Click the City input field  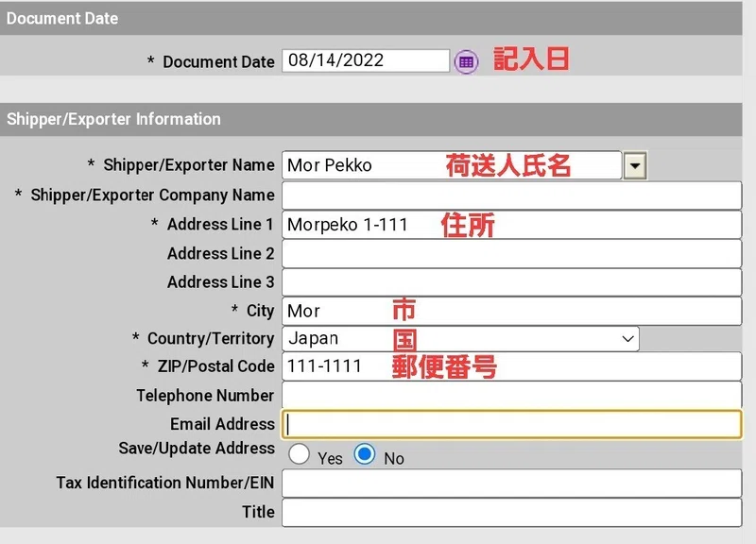pos(511,312)
